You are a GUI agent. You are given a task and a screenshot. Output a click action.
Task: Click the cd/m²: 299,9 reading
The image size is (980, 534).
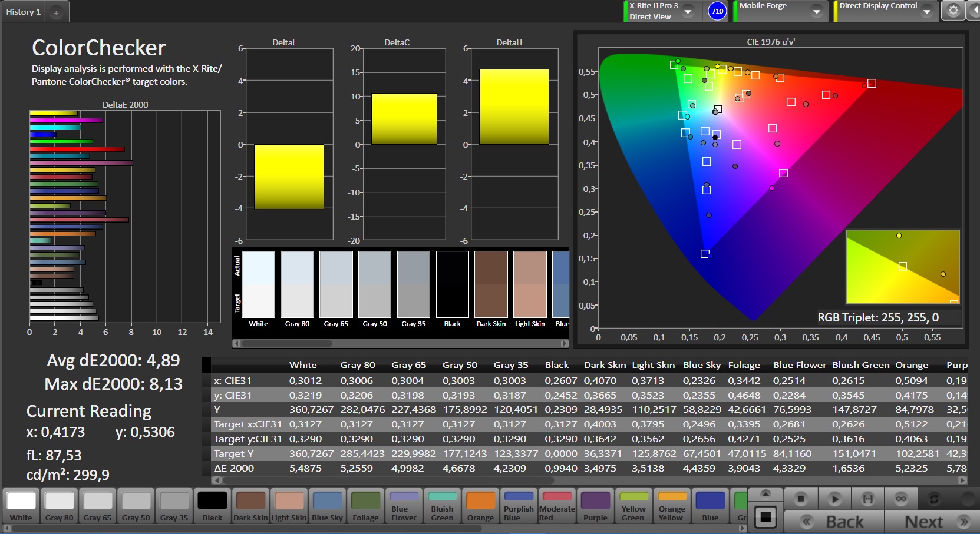click(68, 475)
